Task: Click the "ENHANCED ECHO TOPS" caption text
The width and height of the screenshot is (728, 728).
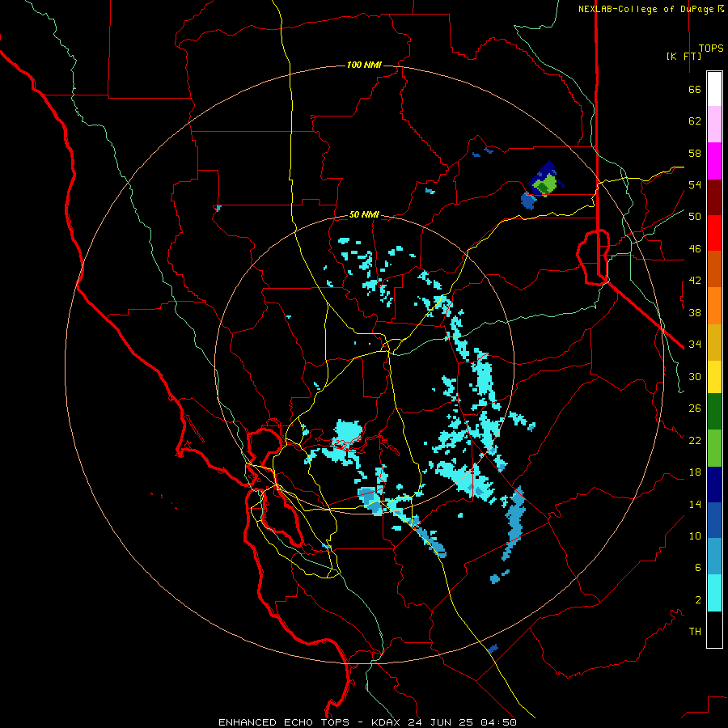Action: [284, 722]
